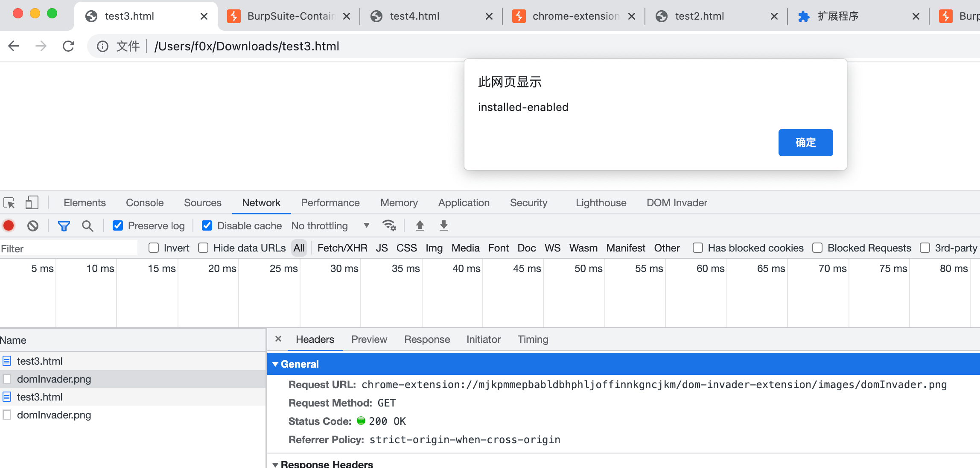This screenshot has height=468, width=980.
Task: Click the record network log button
Action: (9, 225)
